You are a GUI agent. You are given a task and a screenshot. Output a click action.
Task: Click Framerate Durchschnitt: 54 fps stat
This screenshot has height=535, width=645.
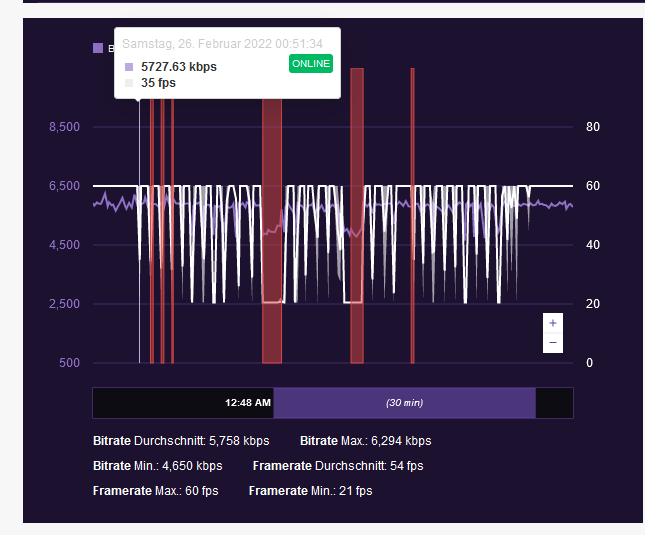338,466
